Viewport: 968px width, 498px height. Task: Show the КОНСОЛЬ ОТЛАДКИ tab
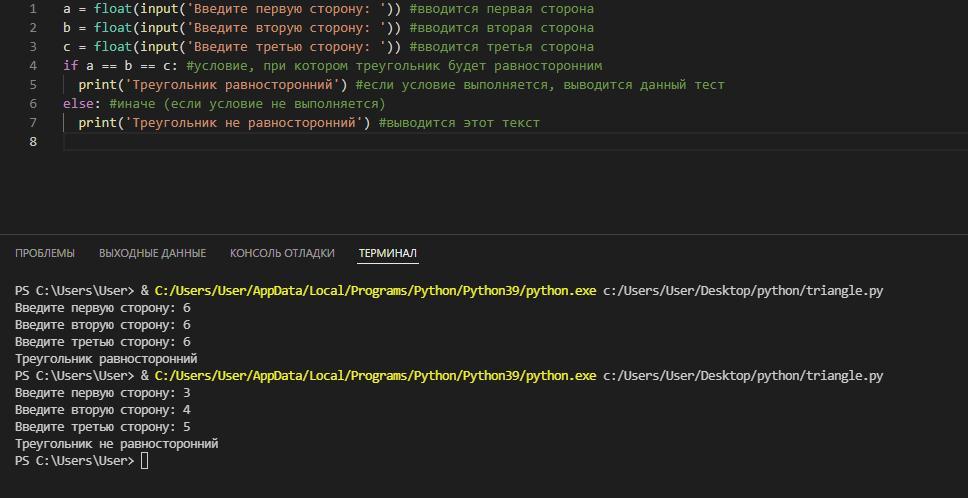coord(282,253)
